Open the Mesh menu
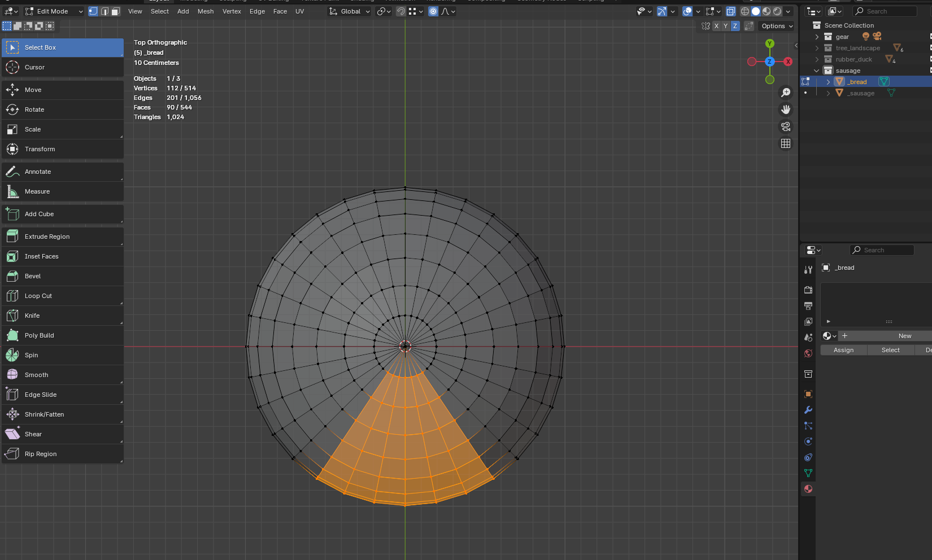 [206, 11]
